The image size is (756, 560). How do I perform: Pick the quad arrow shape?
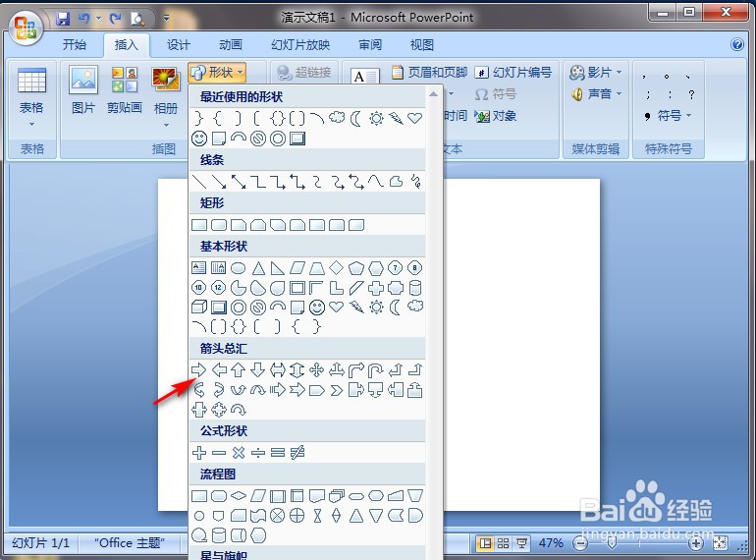tap(316, 370)
